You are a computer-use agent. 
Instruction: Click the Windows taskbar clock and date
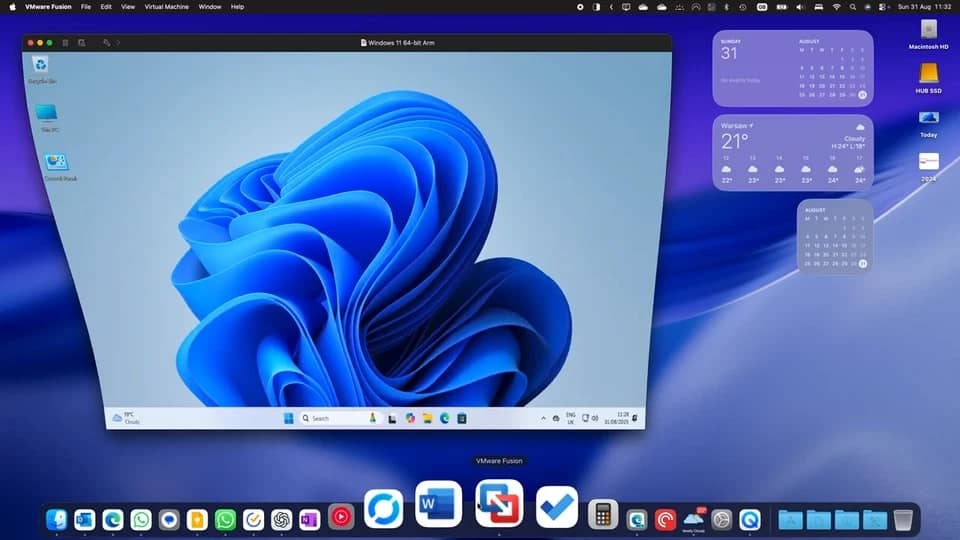point(617,418)
